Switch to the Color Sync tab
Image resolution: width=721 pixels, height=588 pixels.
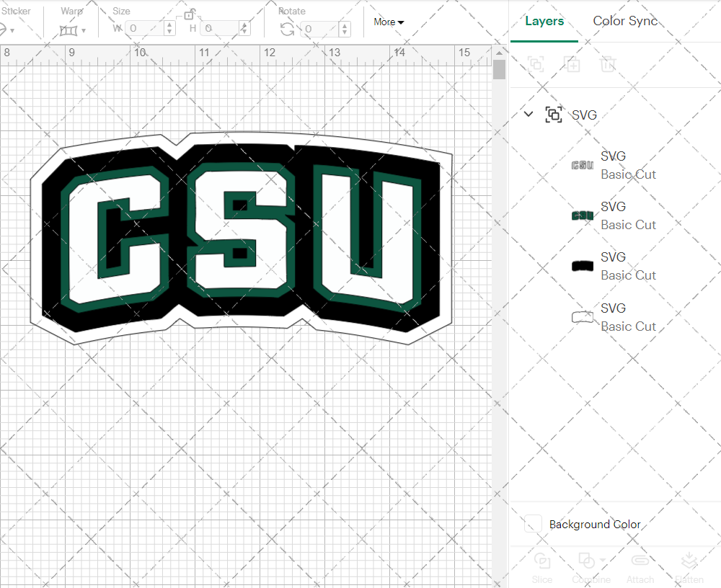point(625,21)
